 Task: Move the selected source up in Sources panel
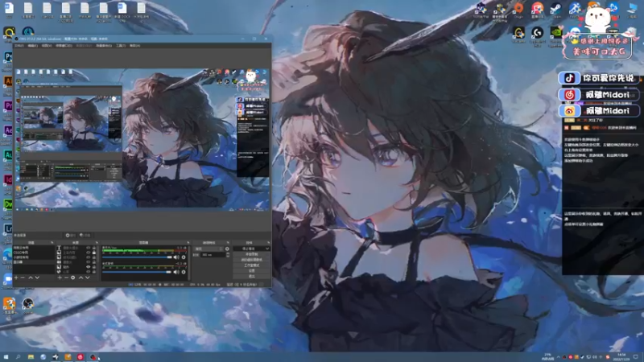81,278
